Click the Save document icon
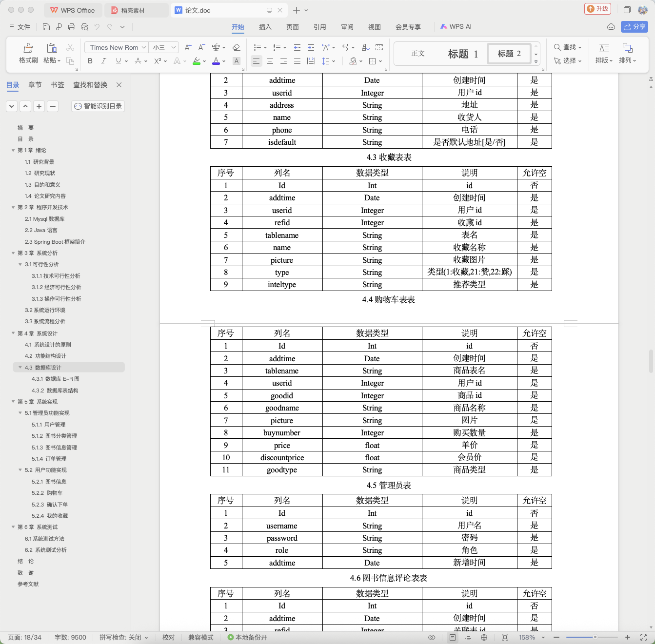The image size is (655, 644). [x=46, y=27]
